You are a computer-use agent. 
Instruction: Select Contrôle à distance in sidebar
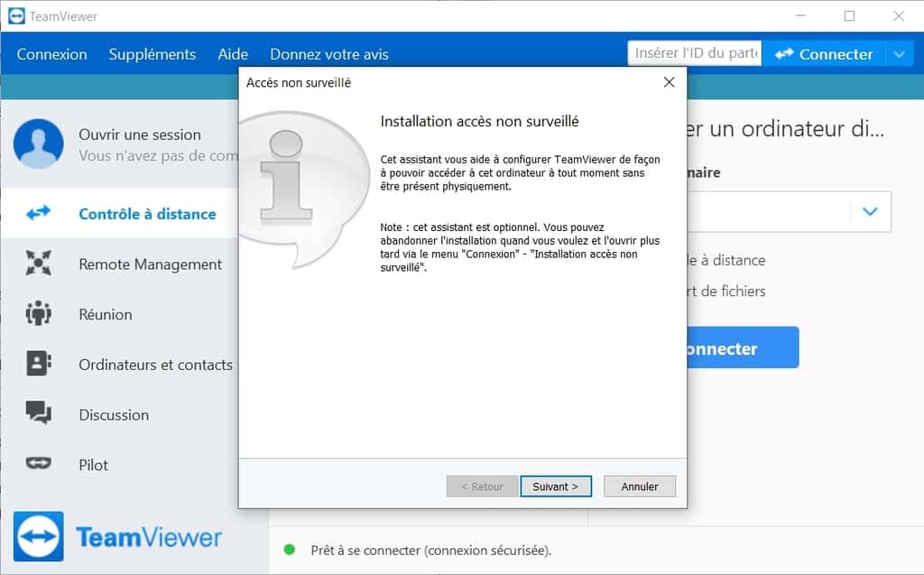click(147, 214)
